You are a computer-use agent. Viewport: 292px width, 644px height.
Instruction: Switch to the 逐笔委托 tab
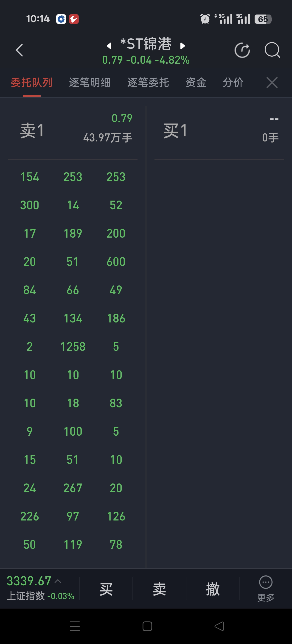pos(148,83)
